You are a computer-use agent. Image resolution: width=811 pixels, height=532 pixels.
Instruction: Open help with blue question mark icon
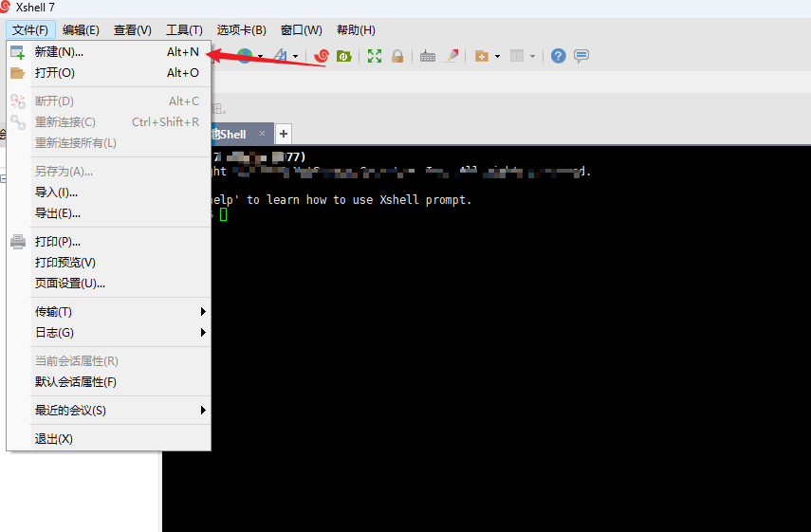pos(558,56)
